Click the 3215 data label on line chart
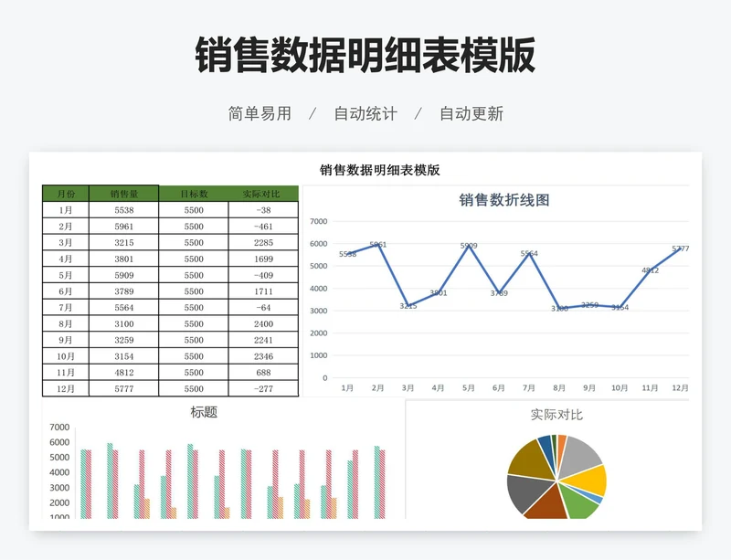 408,306
